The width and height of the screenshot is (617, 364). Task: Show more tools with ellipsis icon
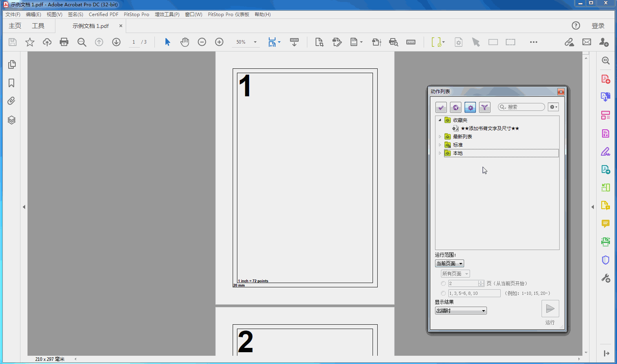[533, 42]
